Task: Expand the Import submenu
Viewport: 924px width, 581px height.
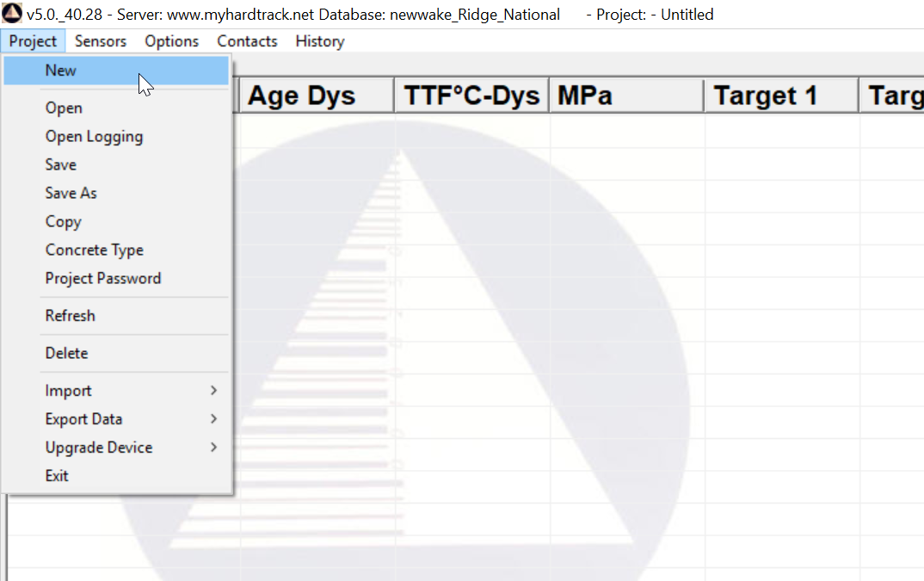Action: [116, 391]
